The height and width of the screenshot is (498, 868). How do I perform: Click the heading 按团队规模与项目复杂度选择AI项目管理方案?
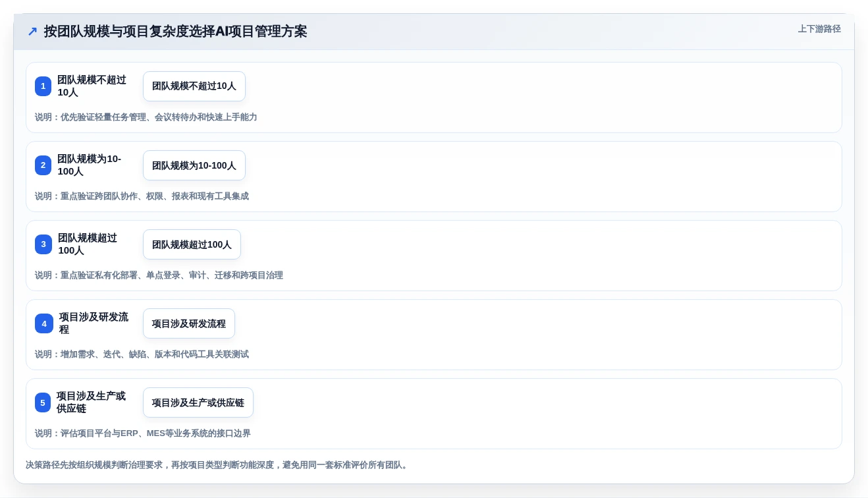coord(176,31)
